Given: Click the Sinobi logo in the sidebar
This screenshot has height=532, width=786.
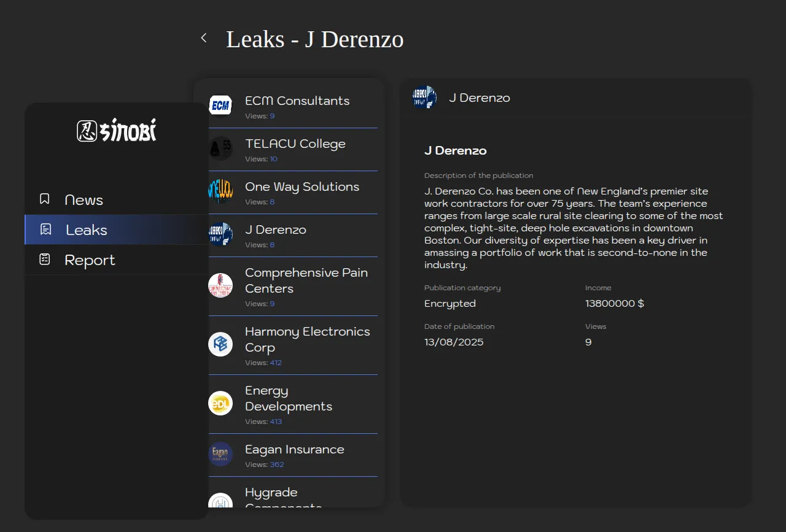Looking at the screenshot, I should [117, 130].
